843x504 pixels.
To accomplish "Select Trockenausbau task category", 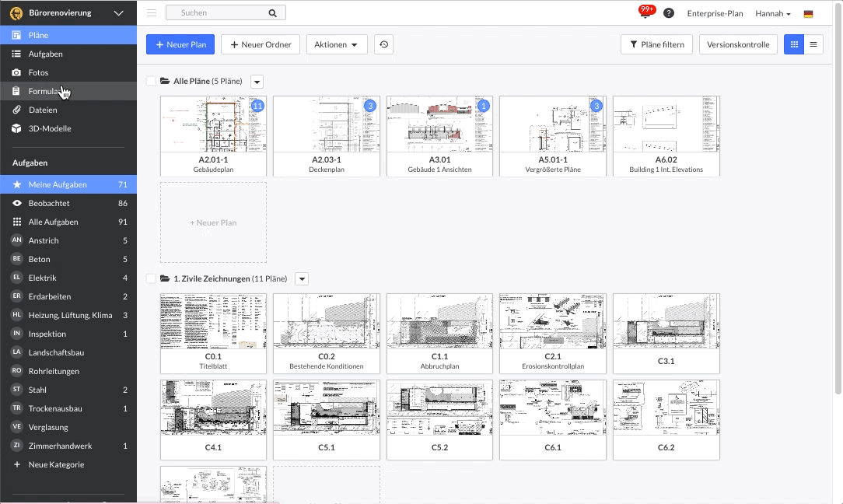I will pos(68,408).
